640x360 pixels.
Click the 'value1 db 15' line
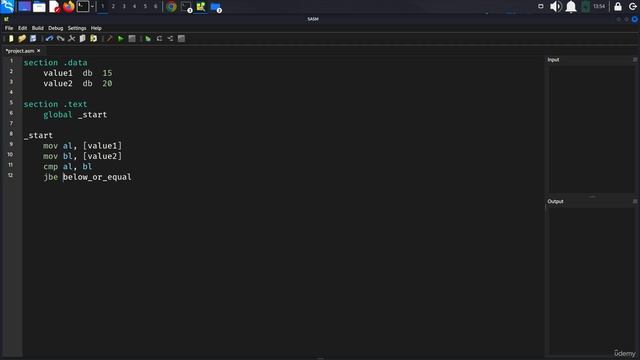tap(78, 73)
